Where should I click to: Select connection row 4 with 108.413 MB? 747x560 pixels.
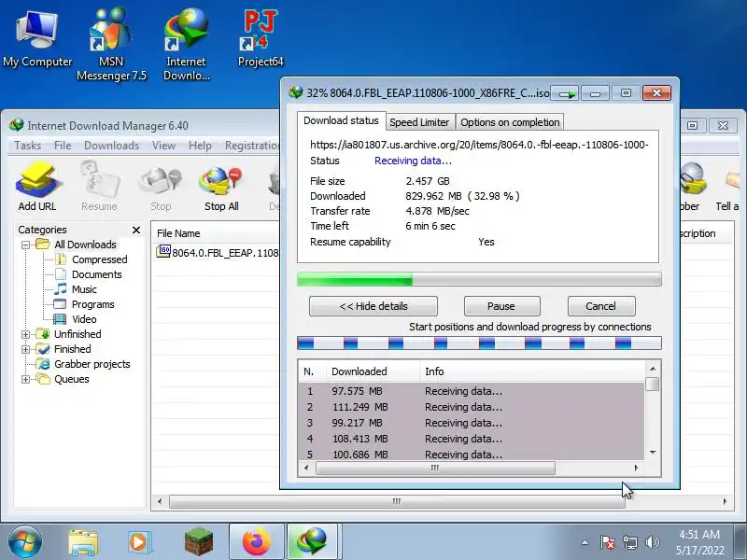[472, 439]
